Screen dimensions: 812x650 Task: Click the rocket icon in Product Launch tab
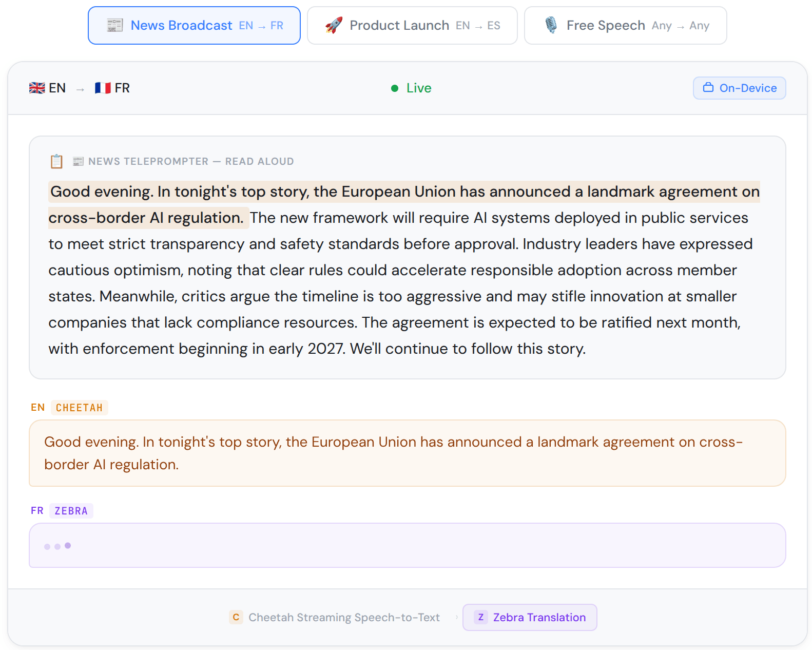pos(334,25)
